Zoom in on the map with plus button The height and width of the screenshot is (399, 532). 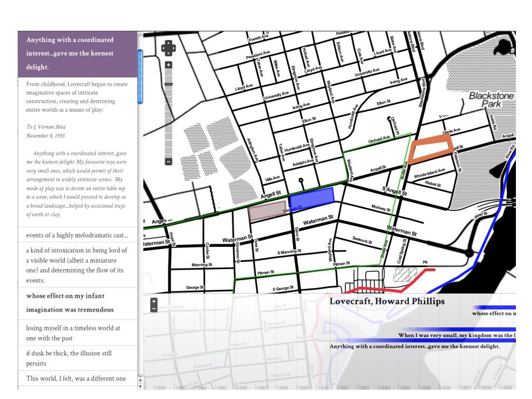click(169, 65)
